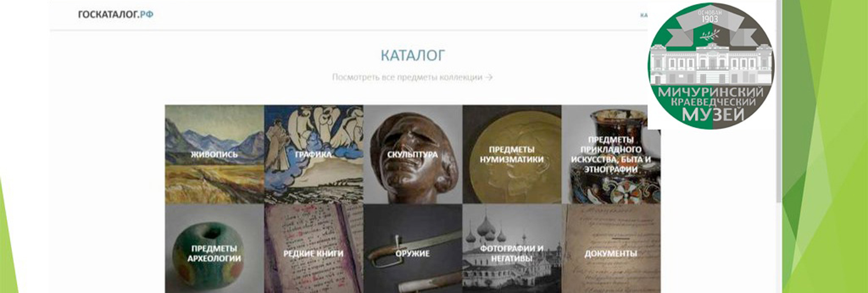Click the arrow after Посмотреть все предметы

(489, 77)
